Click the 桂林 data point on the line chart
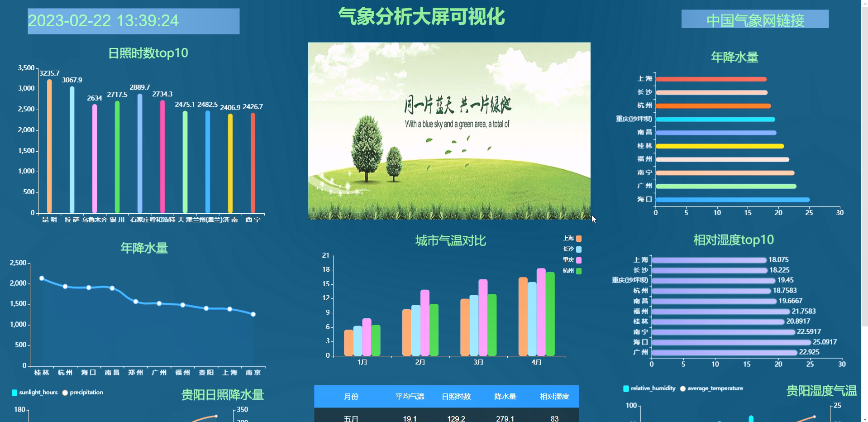868x422 pixels. [42, 278]
